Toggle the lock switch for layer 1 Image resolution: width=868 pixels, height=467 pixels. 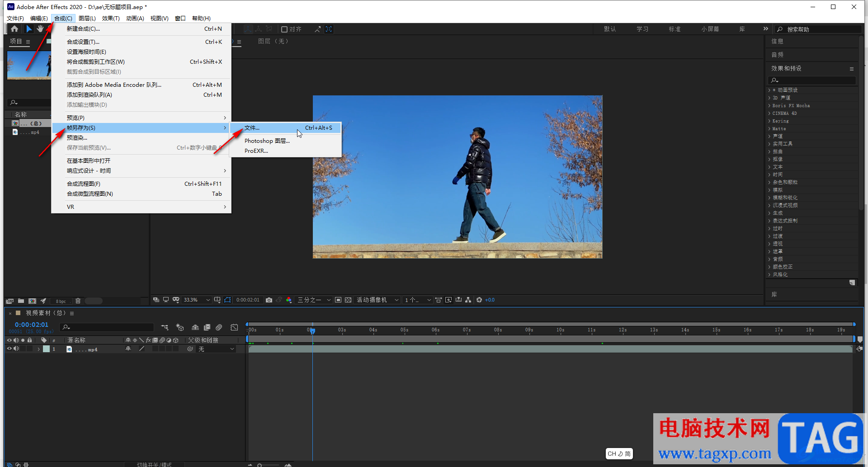tap(30, 349)
